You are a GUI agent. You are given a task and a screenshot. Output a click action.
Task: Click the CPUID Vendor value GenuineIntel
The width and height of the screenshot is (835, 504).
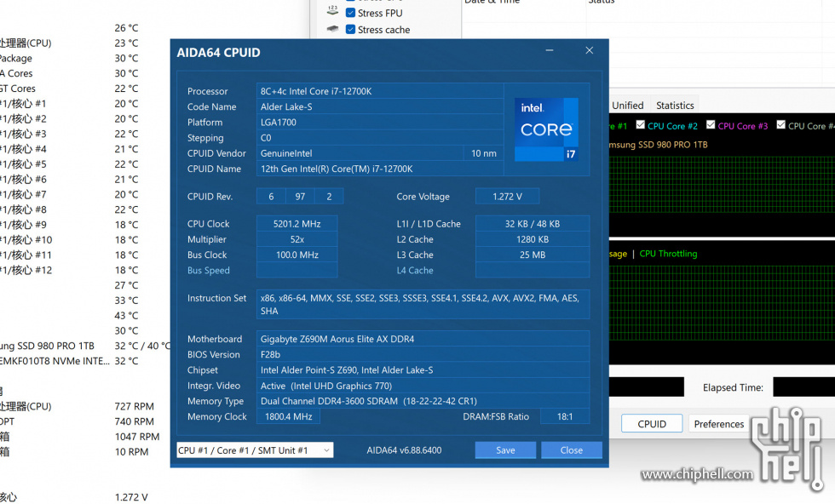tap(360, 153)
